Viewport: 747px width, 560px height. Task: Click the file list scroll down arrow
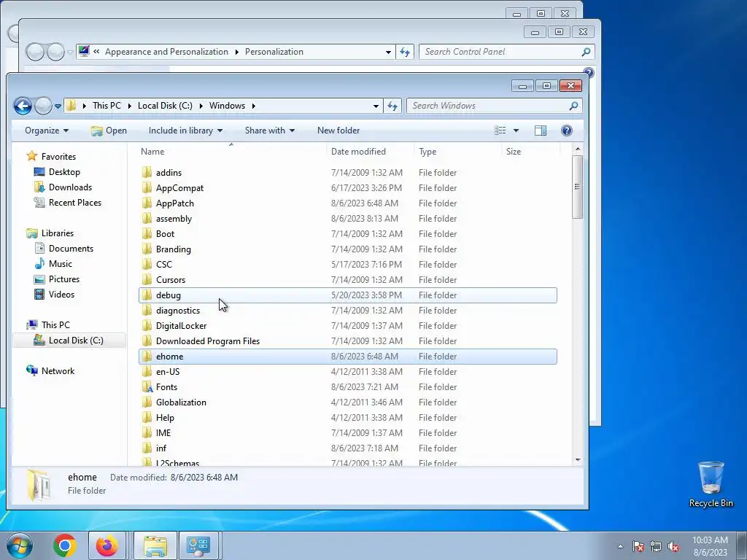(x=578, y=460)
